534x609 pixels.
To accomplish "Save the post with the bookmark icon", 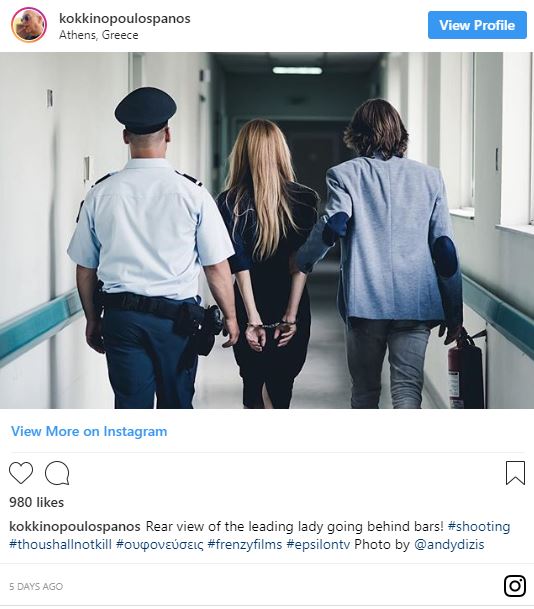I will pyautogui.click(x=515, y=473).
